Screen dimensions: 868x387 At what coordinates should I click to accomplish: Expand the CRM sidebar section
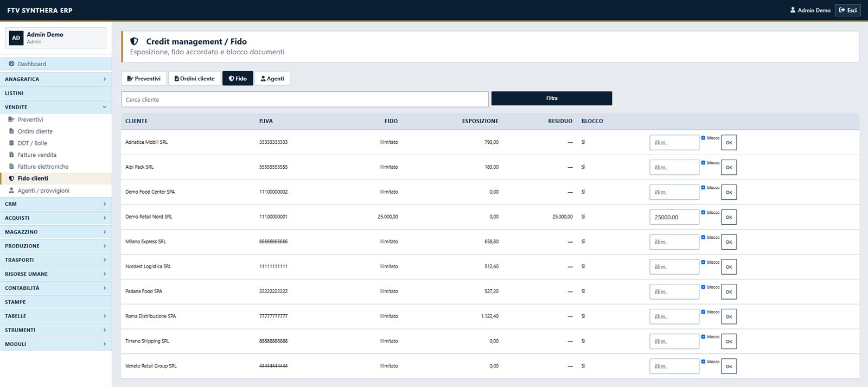56,204
